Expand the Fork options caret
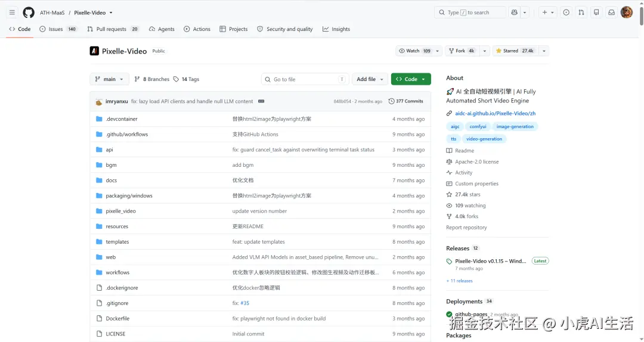This screenshot has width=644, height=342. tap(485, 51)
